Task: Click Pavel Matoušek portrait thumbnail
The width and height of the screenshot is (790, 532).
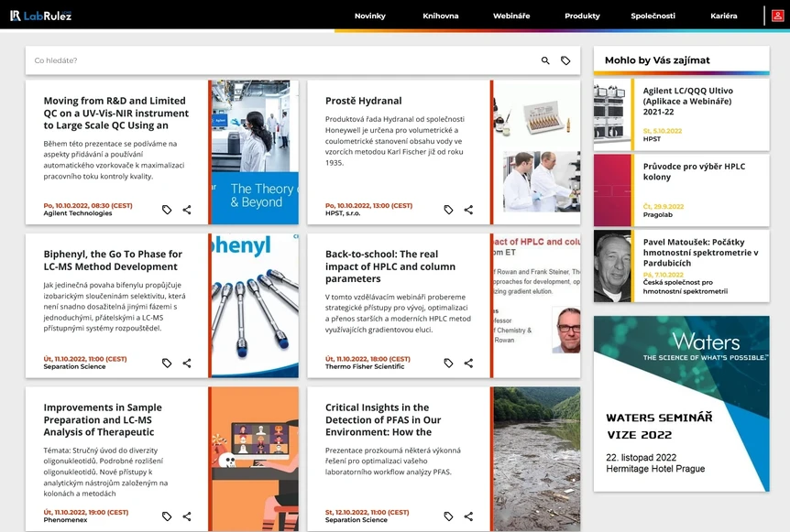Action: tap(612, 266)
